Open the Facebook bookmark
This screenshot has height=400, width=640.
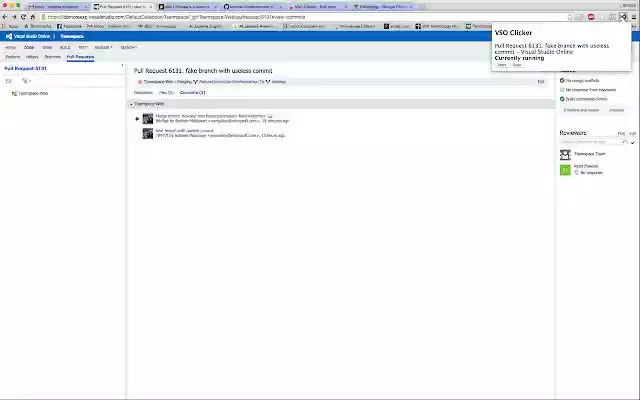(69, 26)
